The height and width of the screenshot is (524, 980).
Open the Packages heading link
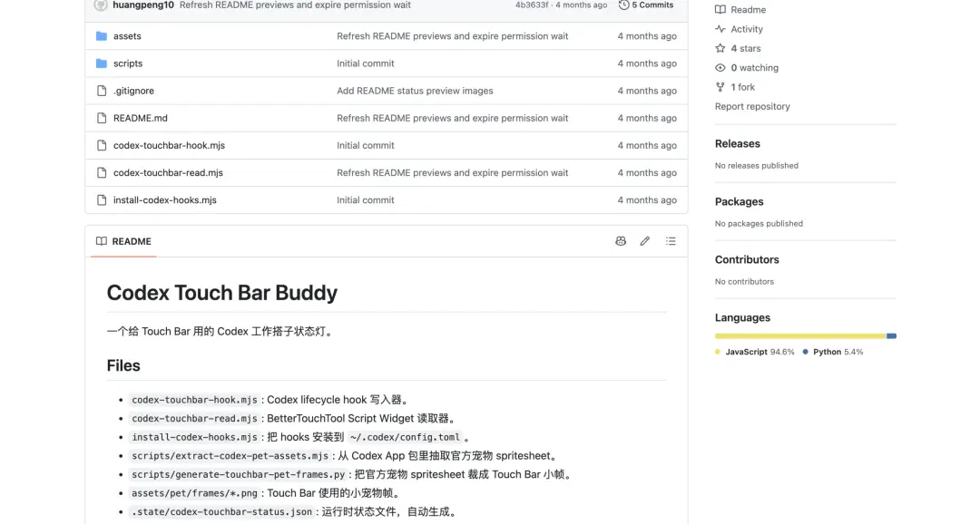tap(740, 202)
